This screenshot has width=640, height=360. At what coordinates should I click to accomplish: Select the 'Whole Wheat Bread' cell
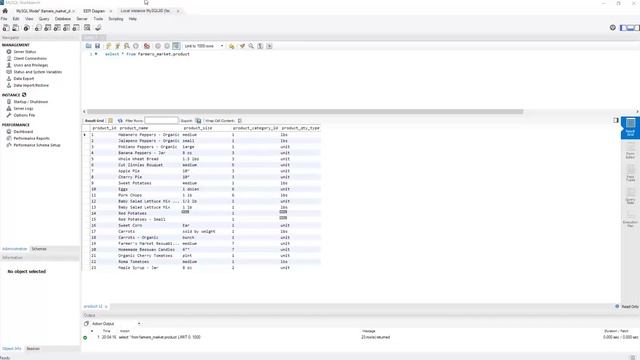coord(138,159)
